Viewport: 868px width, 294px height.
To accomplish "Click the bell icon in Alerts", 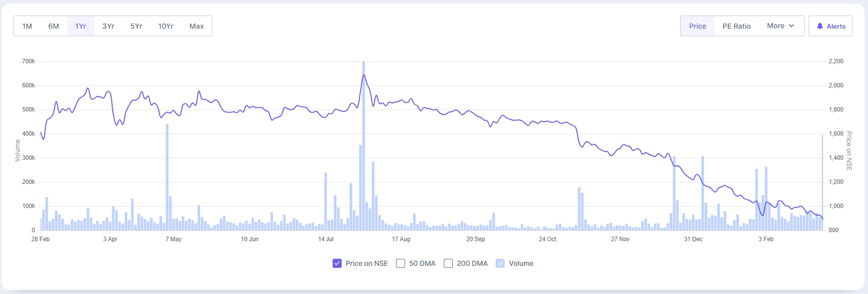I will (820, 26).
